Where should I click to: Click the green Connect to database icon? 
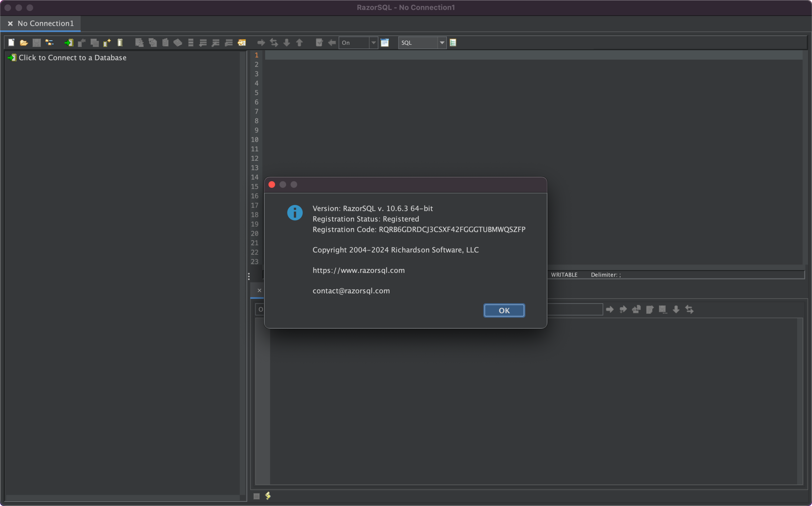pos(69,43)
